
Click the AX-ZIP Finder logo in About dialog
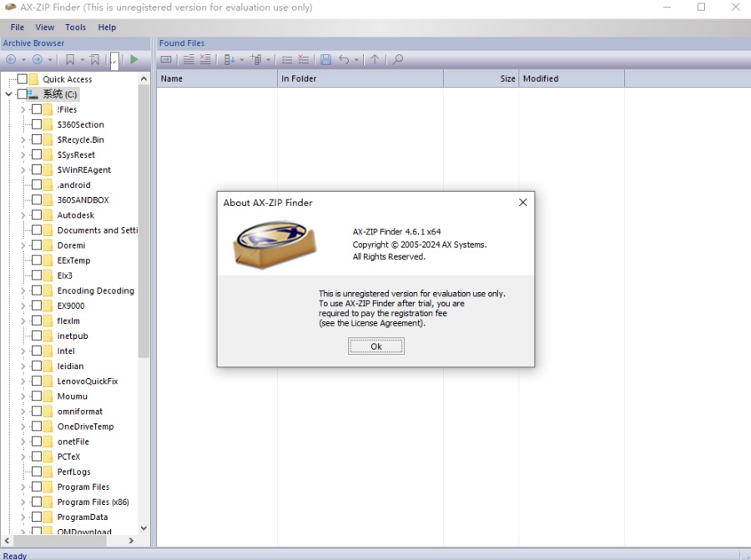pyautogui.click(x=275, y=244)
